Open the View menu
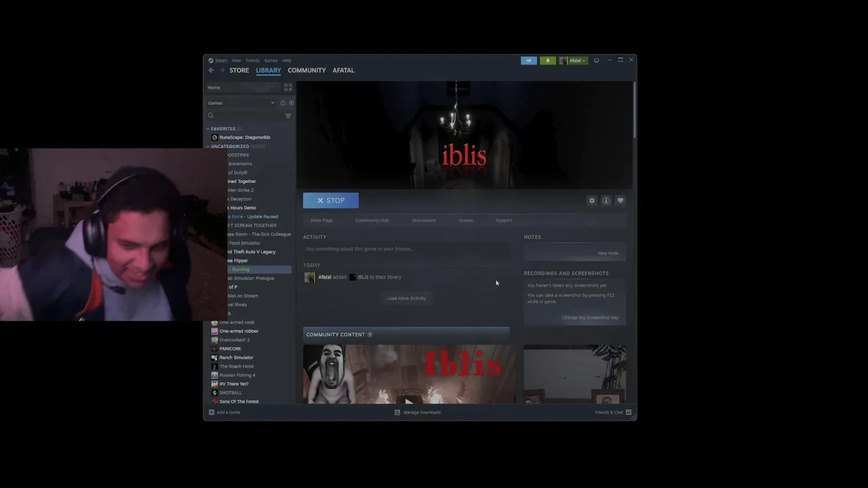This screenshot has height=488, width=868. pyautogui.click(x=237, y=60)
